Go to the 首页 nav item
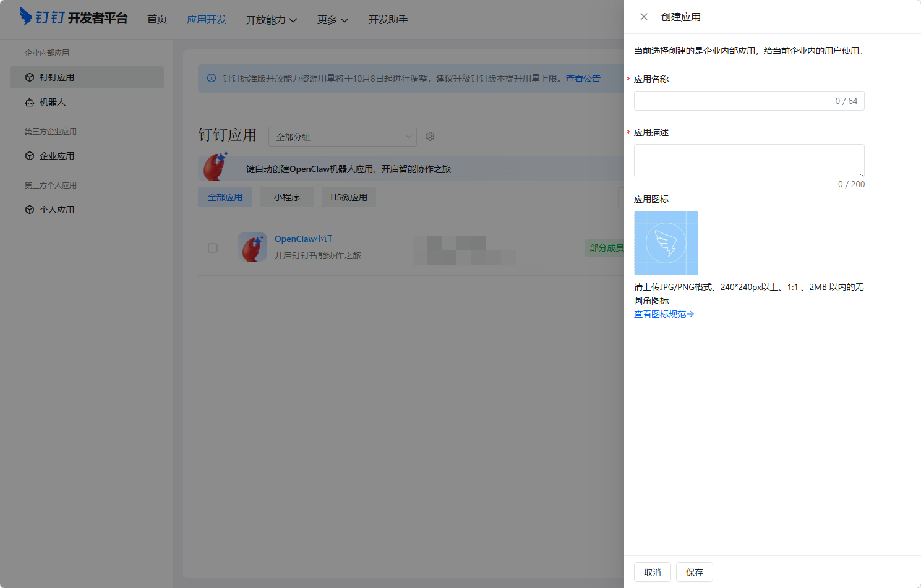921x588 pixels. point(157,19)
